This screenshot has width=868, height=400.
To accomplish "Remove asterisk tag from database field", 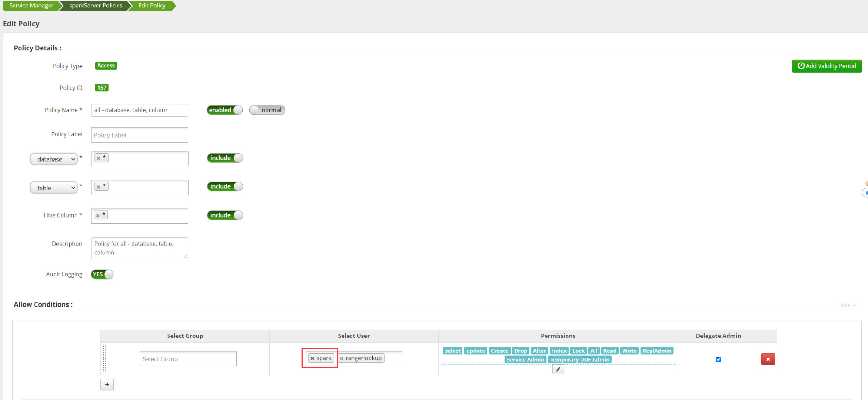I will pos(99,158).
